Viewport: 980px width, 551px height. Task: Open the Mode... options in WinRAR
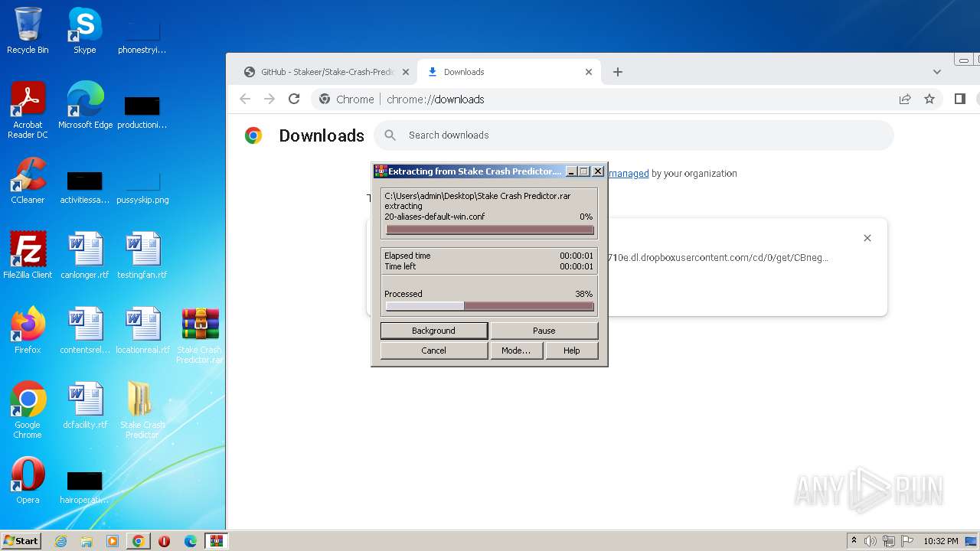click(516, 350)
